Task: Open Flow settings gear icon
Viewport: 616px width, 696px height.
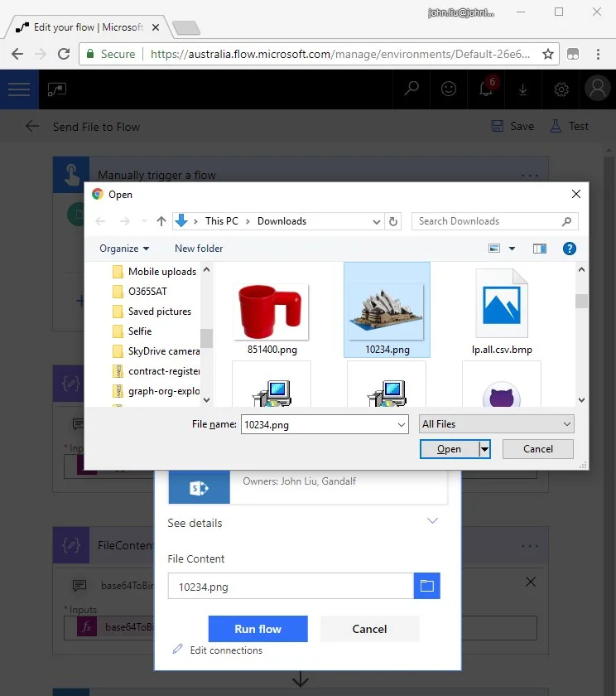Action: pos(561,89)
